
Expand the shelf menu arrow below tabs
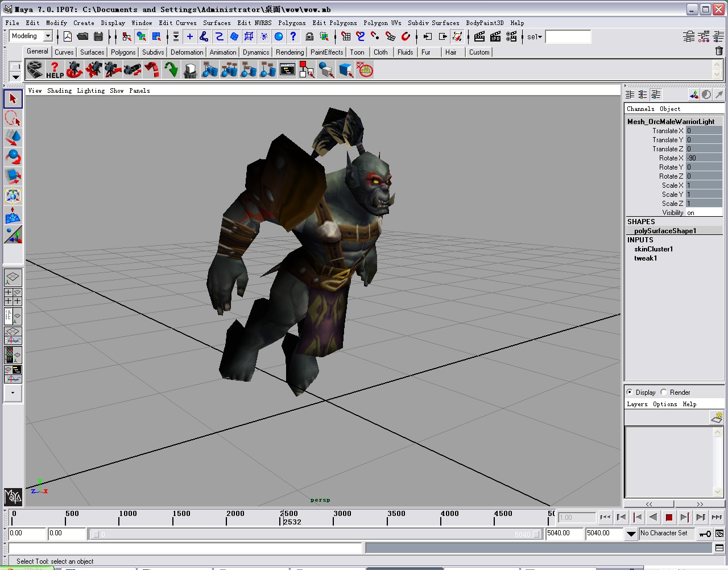coord(16,77)
